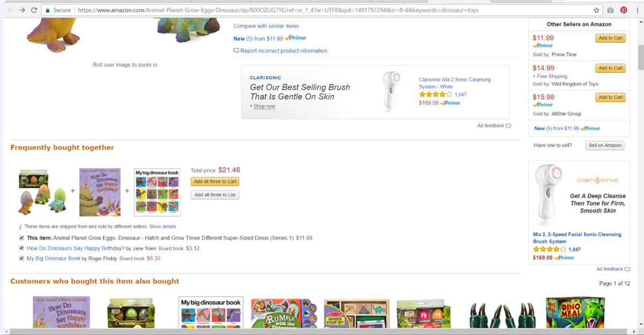Reload the page with refresh icon

[x=34, y=10]
